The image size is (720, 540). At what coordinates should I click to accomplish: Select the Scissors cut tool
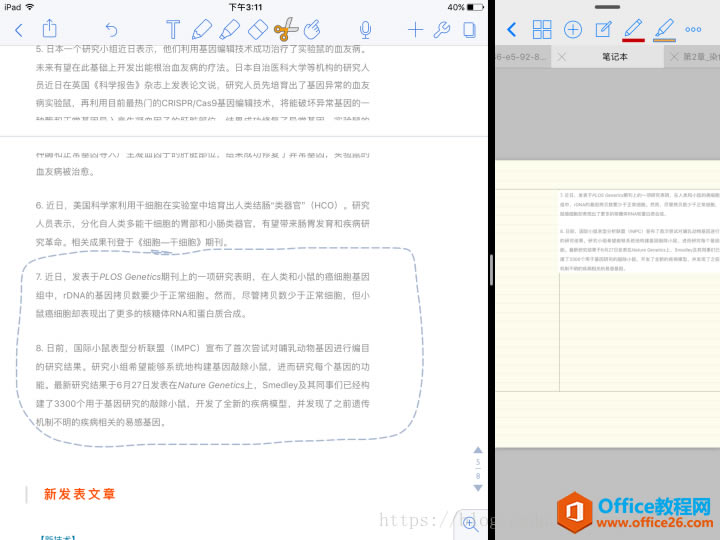[286, 29]
